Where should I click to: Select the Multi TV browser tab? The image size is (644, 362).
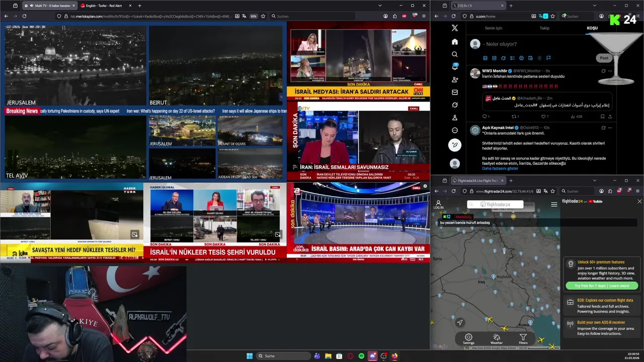(x=49, y=6)
